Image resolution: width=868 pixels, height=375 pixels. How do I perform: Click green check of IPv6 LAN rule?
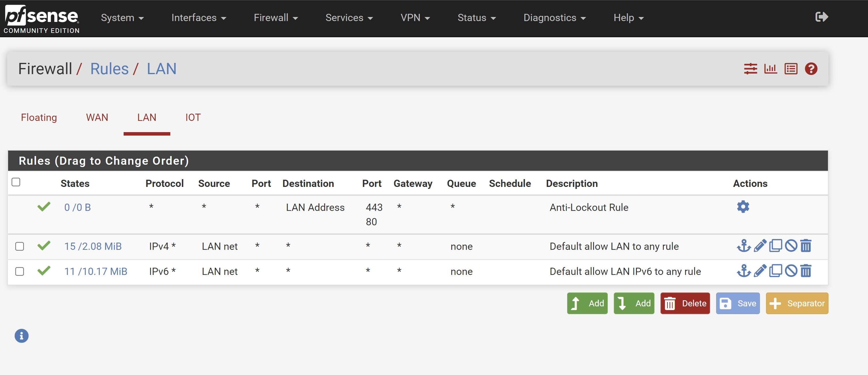click(44, 271)
